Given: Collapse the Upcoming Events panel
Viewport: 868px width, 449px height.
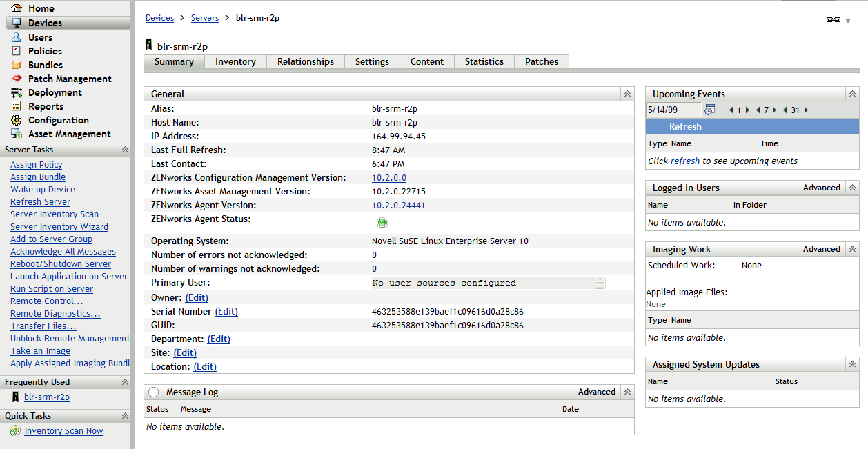Looking at the screenshot, I should tap(853, 94).
